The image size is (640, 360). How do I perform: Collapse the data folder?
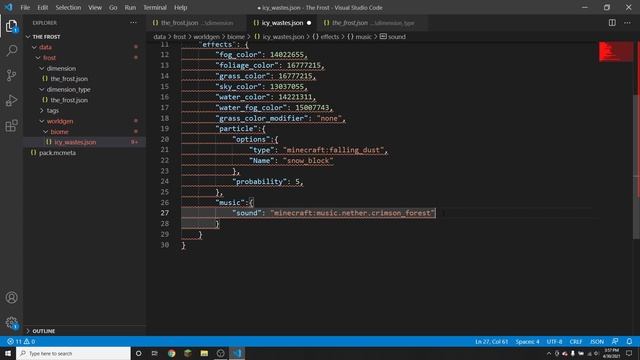click(x=45, y=47)
